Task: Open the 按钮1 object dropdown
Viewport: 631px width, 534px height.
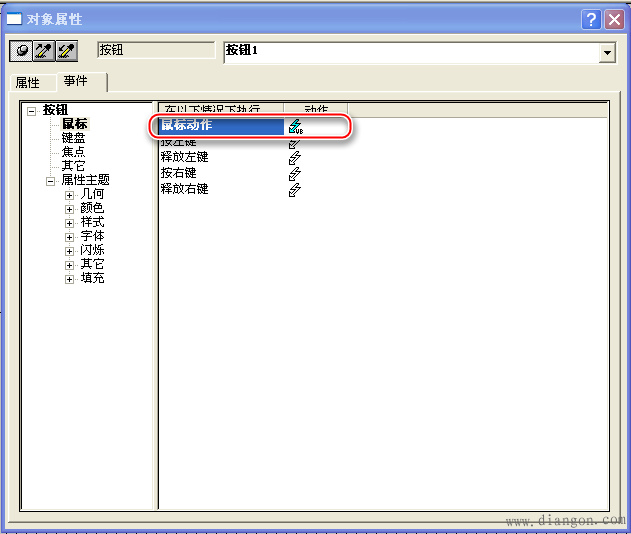Action: (x=607, y=54)
